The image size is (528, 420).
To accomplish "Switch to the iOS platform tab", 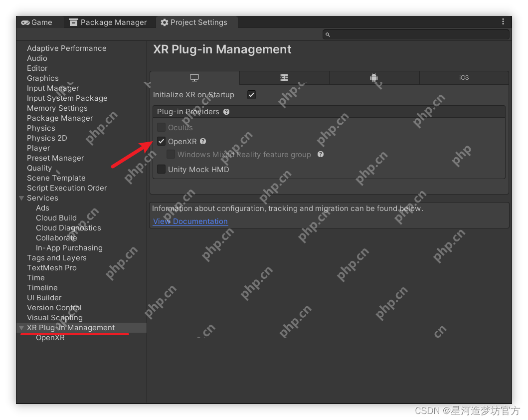I will (x=464, y=78).
